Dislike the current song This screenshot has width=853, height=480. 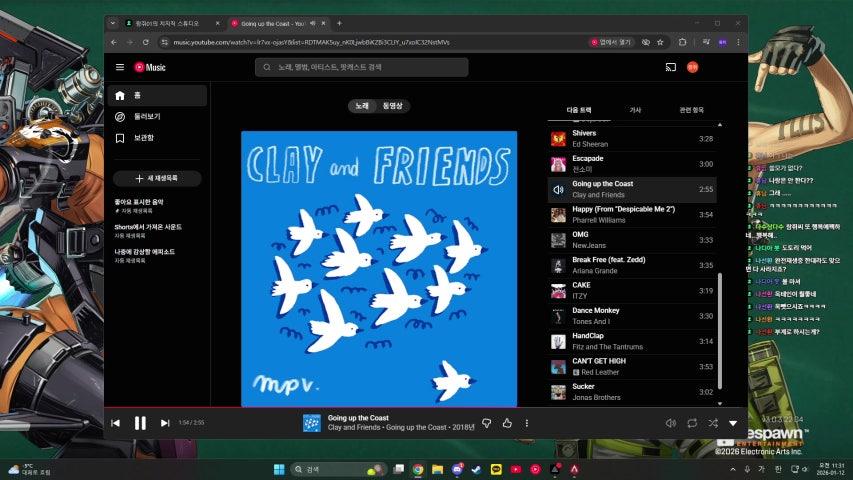coord(486,423)
